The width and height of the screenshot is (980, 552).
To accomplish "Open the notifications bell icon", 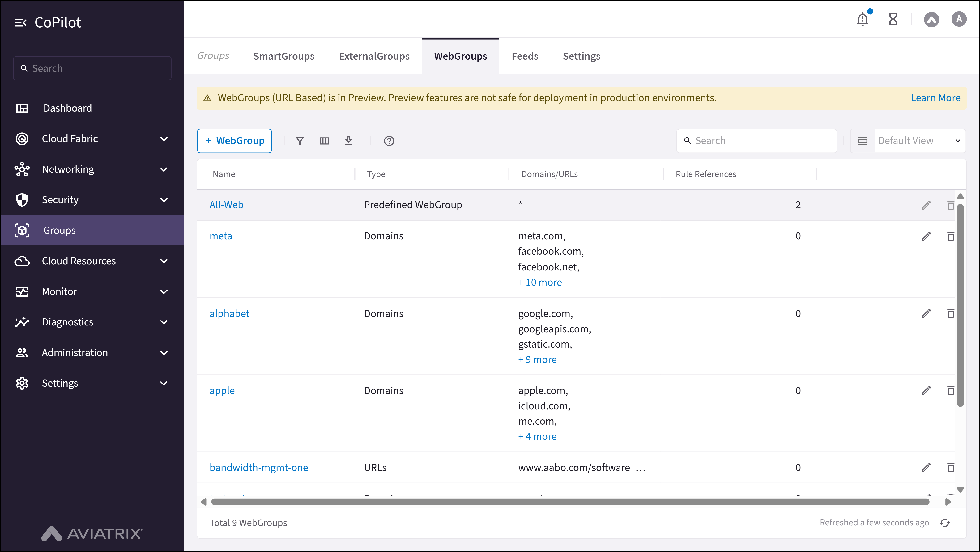I will click(x=863, y=19).
